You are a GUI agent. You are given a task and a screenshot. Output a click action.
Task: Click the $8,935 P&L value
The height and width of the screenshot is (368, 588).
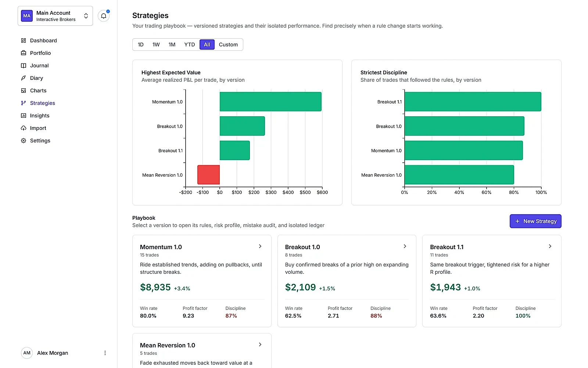tap(155, 287)
